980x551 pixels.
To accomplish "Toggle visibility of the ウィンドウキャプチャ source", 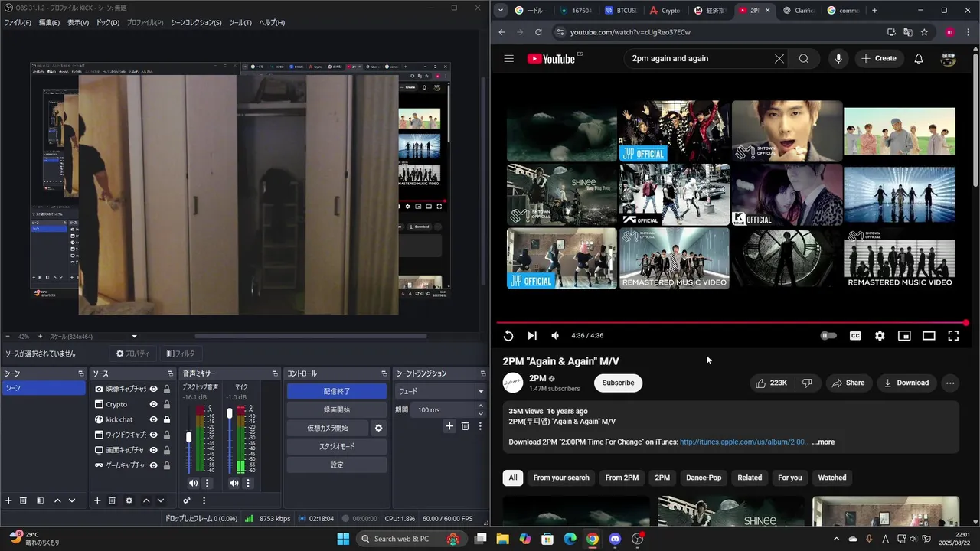I will coord(154,435).
